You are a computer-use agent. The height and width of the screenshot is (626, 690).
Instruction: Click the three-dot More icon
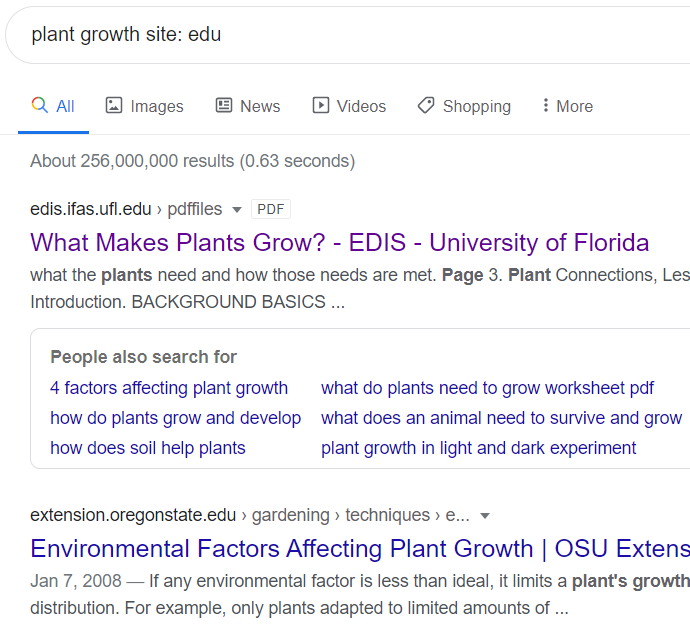(x=546, y=105)
